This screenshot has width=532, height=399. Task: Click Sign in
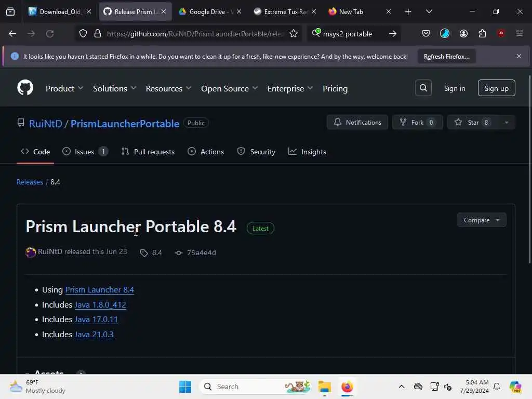pos(455,88)
